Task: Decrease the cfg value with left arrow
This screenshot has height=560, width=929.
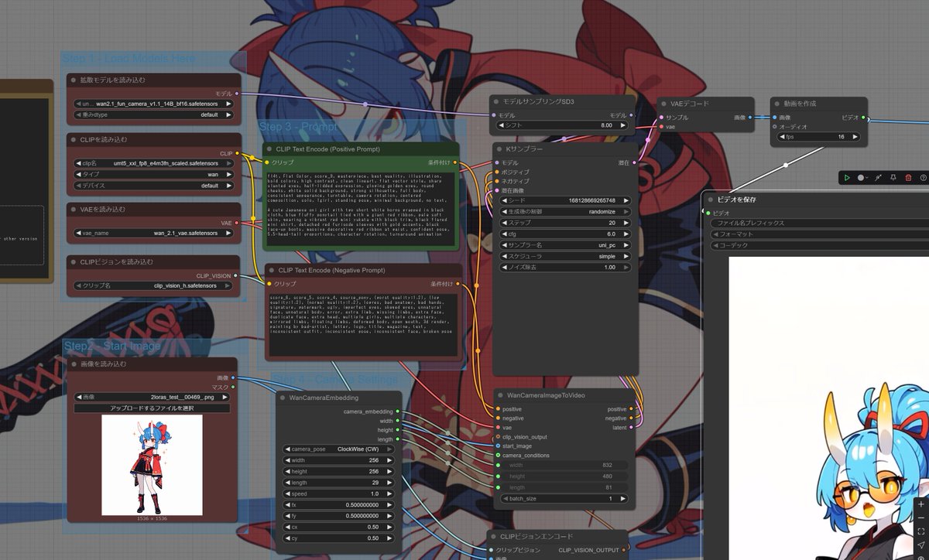Action: point(503,234)
